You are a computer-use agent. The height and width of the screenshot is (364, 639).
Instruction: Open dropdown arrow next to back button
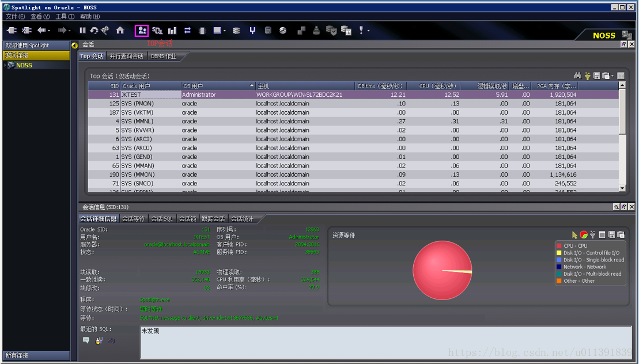pyautogui.click(x=49, y=31)
